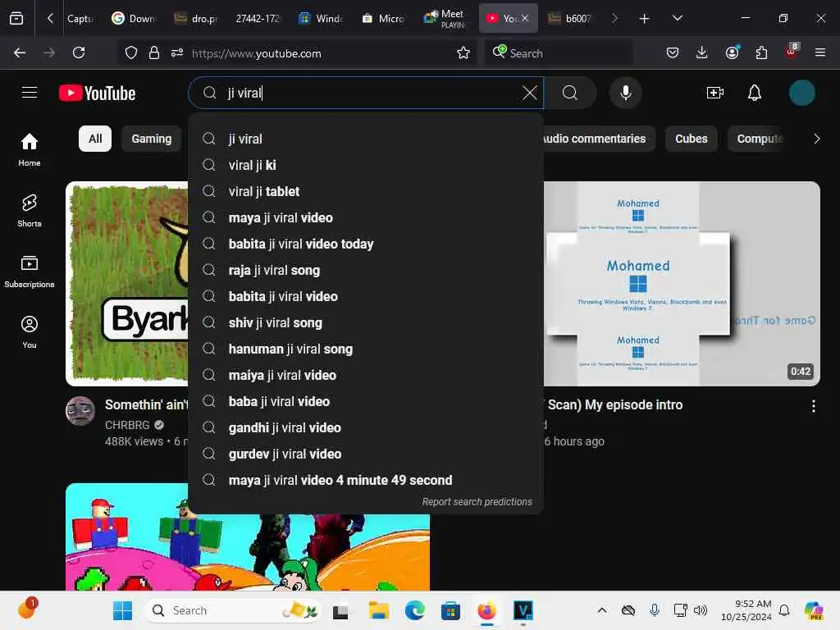Click the Firefox address bar URL
This screenshot has width=840, height=630.
click(x=256, y=53)
